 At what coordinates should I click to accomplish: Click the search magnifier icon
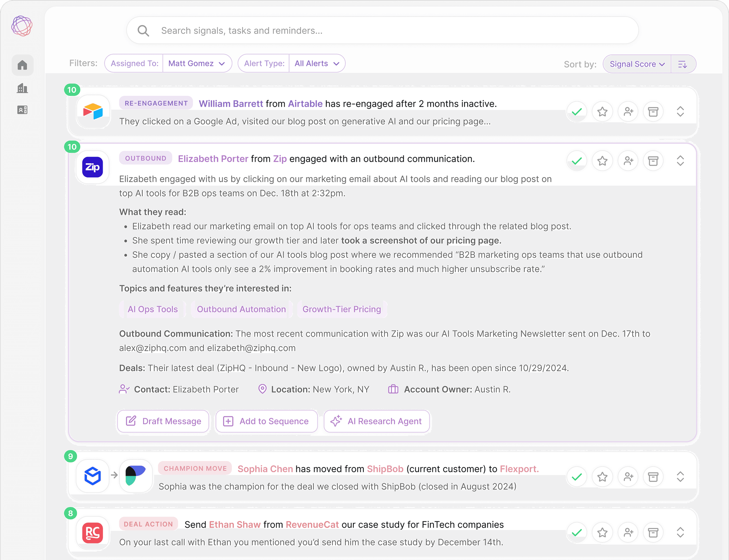143,30
